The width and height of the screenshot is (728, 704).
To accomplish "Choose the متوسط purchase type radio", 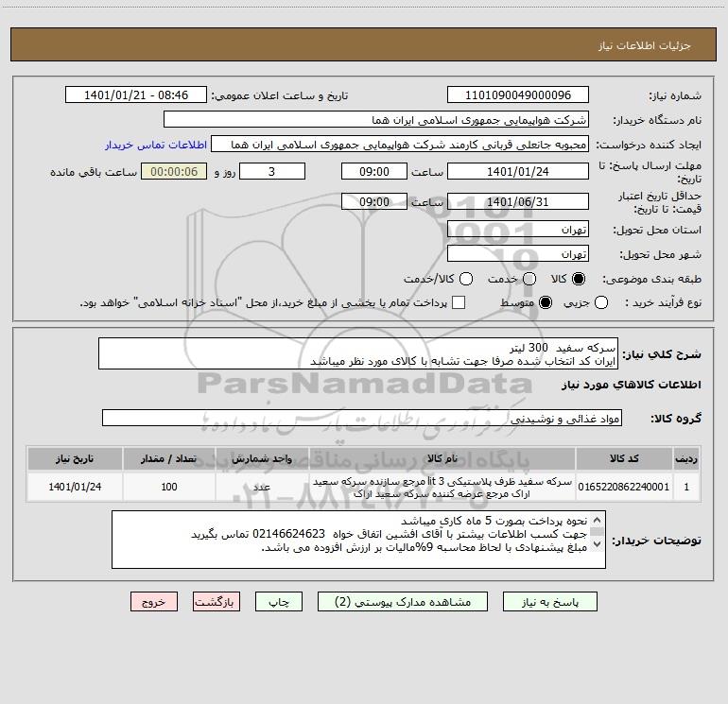I will coord(546,302).
